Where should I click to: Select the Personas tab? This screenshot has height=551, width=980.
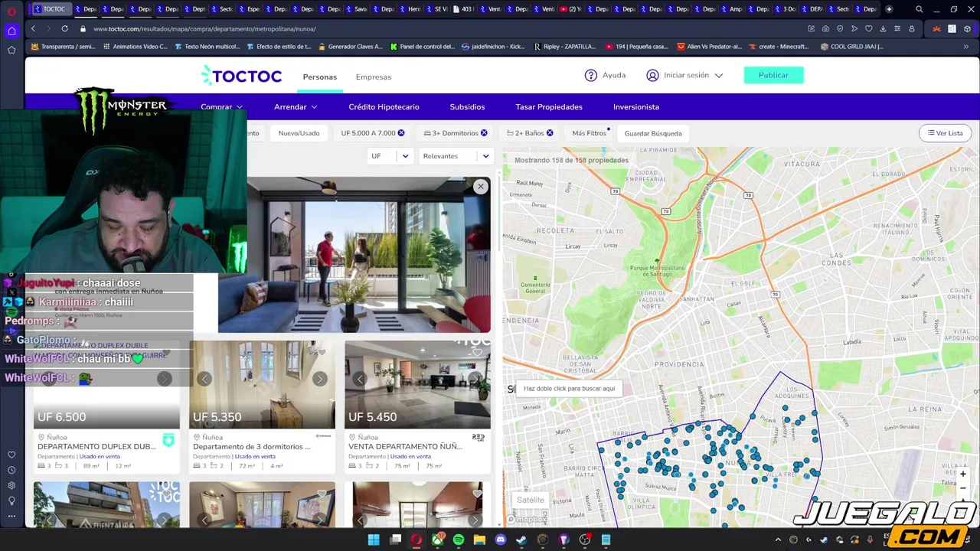pyautogui.click(x=319, y=77)
